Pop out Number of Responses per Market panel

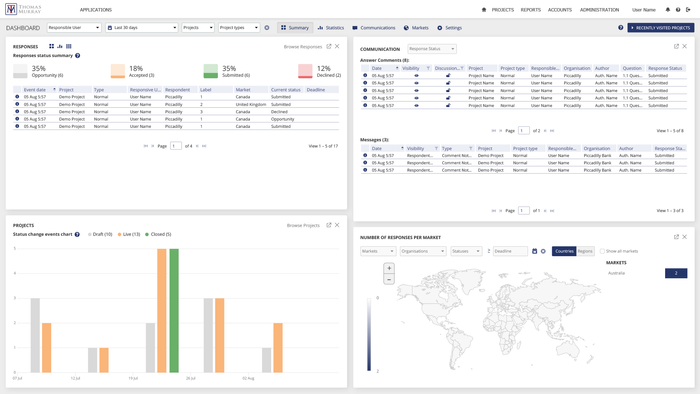pyautogui.click(x=676, y=237)
